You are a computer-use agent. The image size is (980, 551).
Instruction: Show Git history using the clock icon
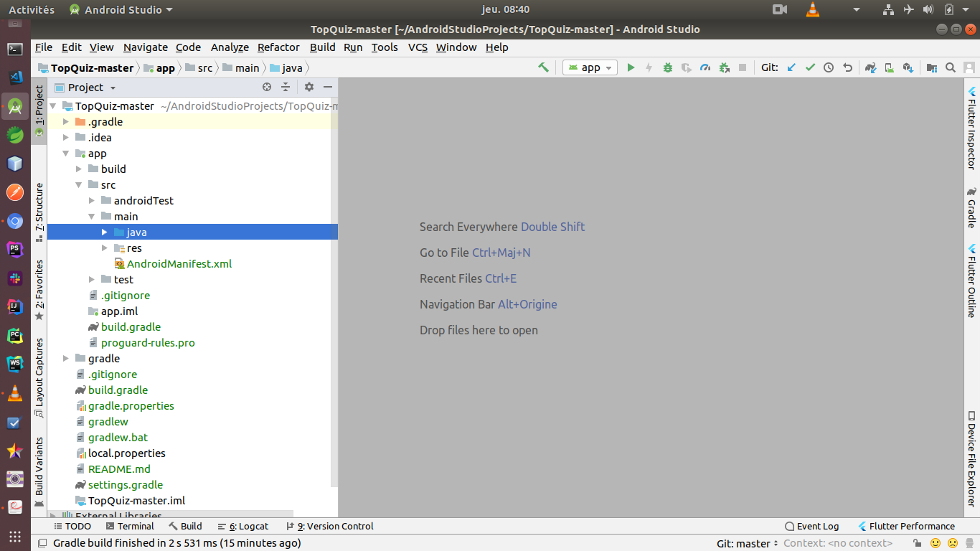(829, 67)
